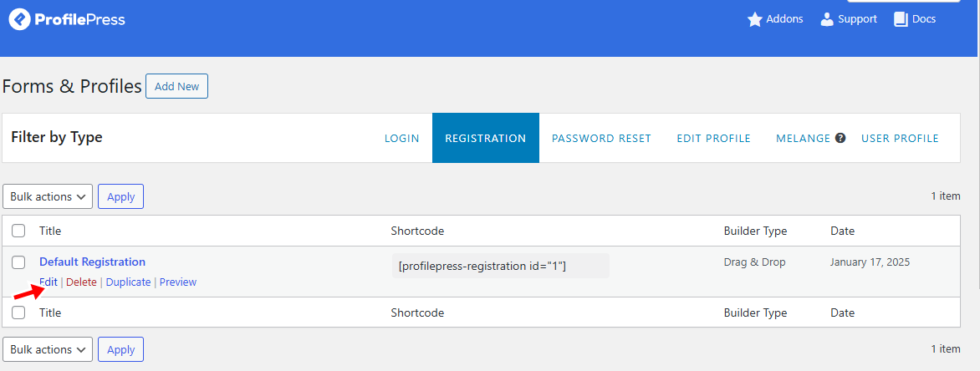Tick the footer row select-all checkbox
Viewport: 980px width, 371px height.
pyautogui.click(x=18, y=313)
